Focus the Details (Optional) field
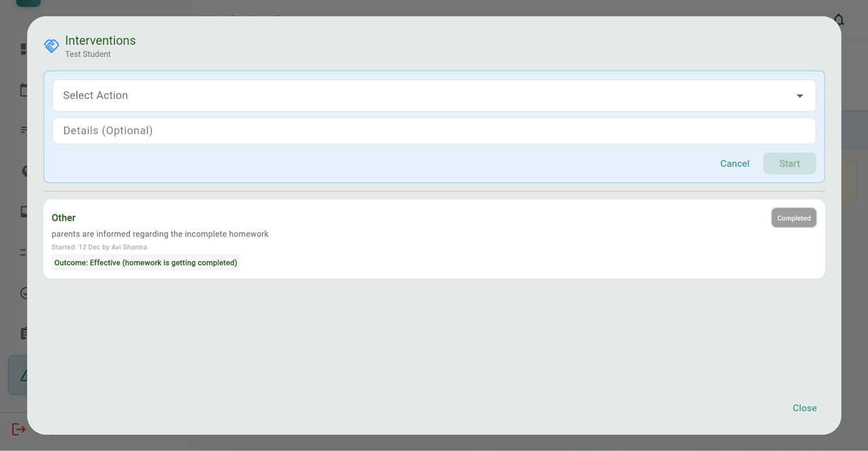This screenshot has width=868, height=451. click(x=434, y=131)
